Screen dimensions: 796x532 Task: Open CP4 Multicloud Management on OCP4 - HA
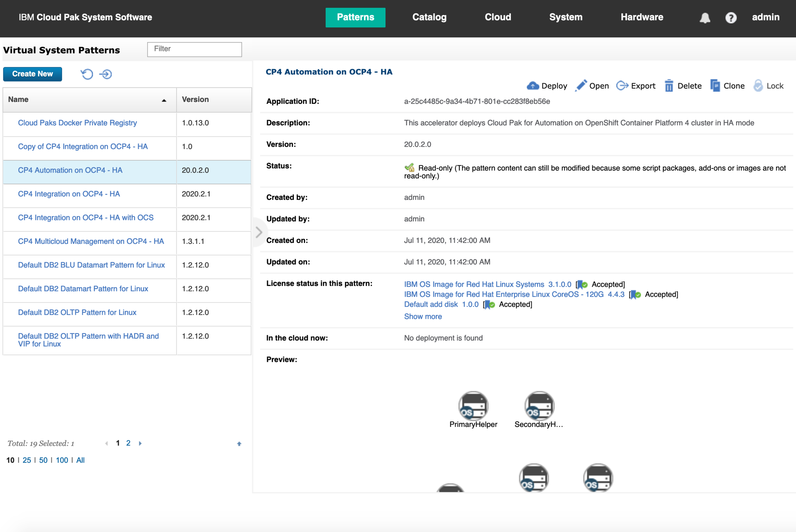[91, 241]
